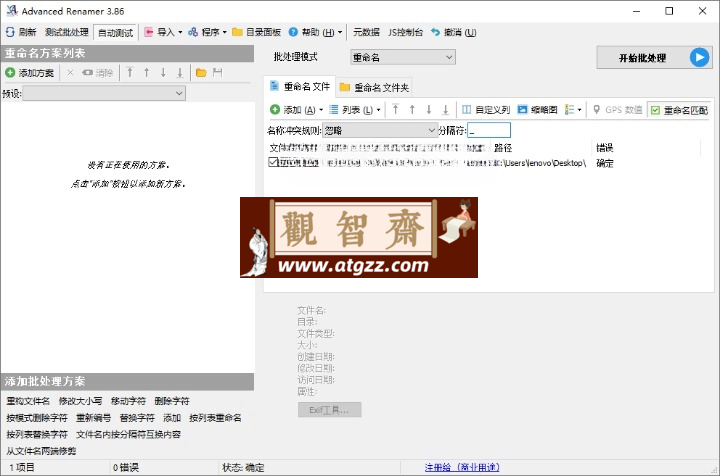Click the 路径 column header
Viewport: 720px width, 476px height.
coord(503,148)
